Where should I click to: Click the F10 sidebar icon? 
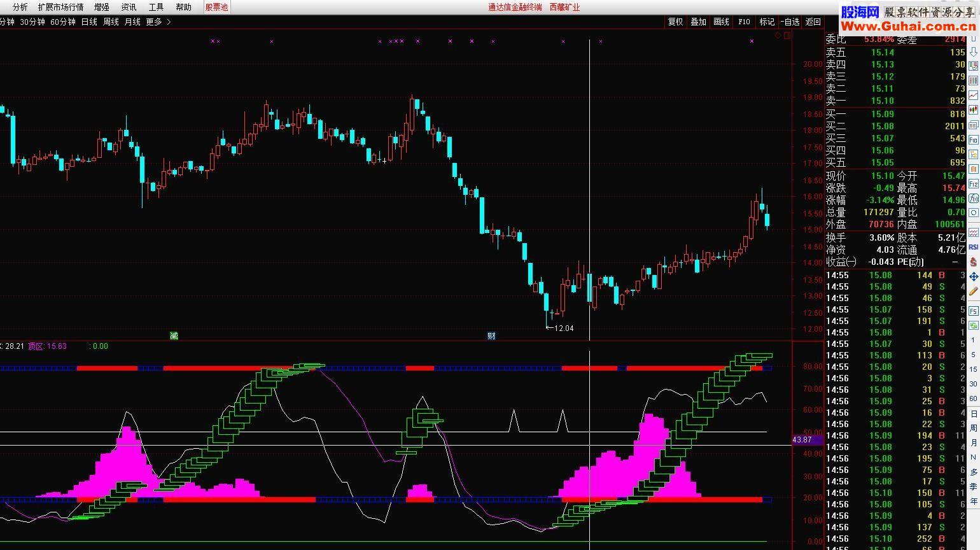tap(974, 140)
